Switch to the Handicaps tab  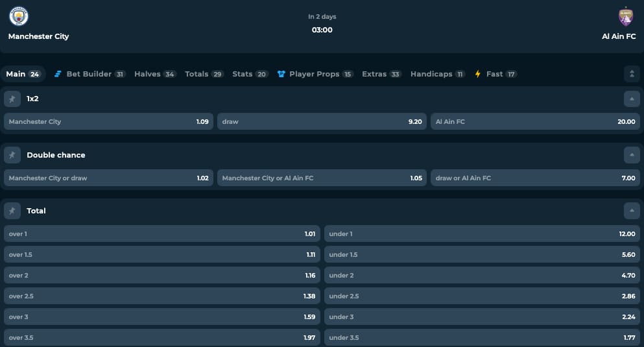(x=437, y=74)
